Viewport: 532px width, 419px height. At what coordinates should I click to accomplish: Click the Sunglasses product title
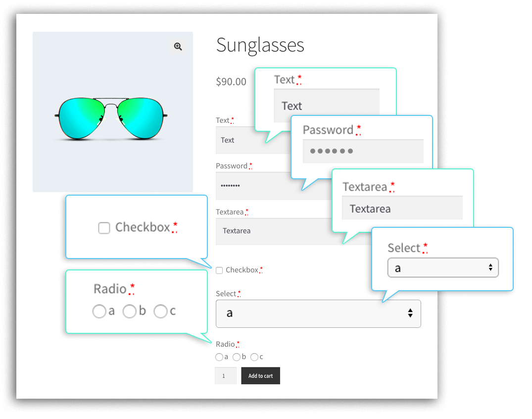click(x=260, y=45)
